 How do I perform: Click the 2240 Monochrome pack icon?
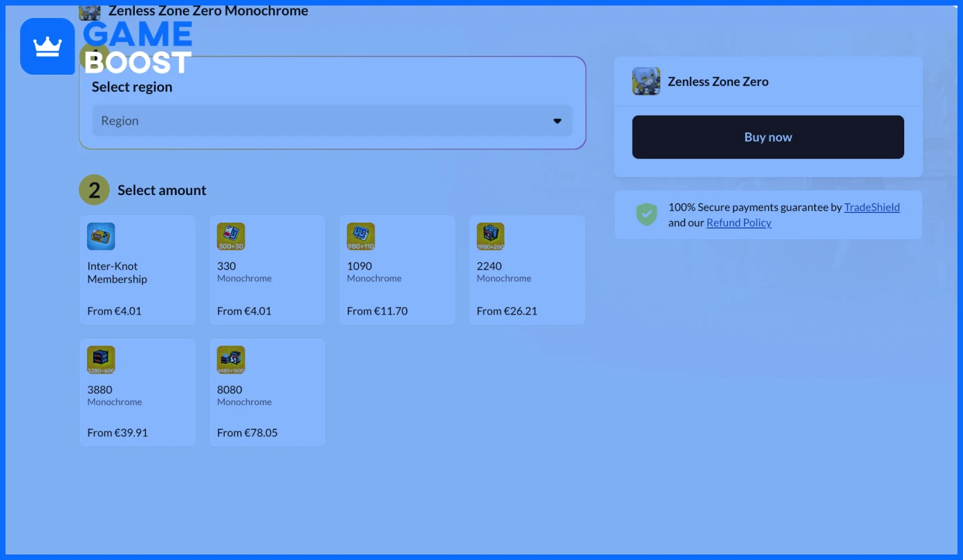491,236
